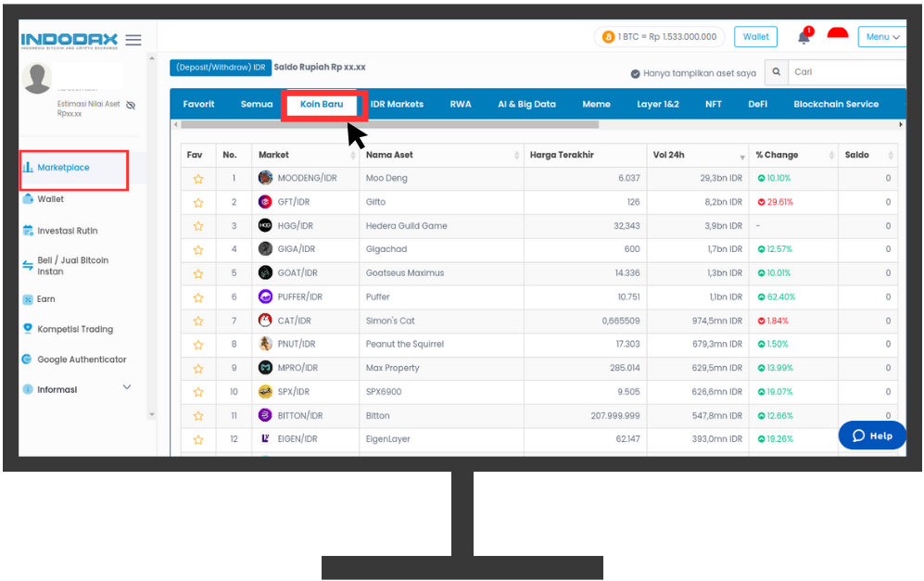Click the Simon's Cat coin logo
The height and width of the screenshot is (581, 924).
pyautogui.click(x=265, y=320)
